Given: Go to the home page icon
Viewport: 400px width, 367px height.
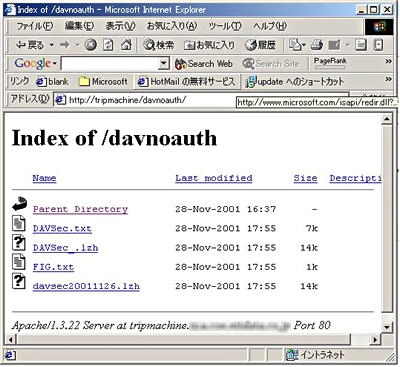Looking at the screenshot, I should pyautogui.click(x=126, y=45).
